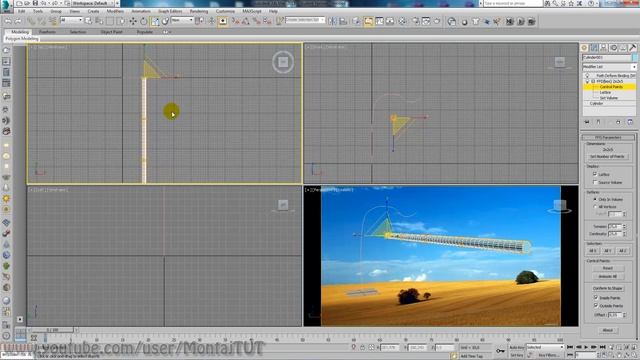Click the Save File quick-access icon

36,3
